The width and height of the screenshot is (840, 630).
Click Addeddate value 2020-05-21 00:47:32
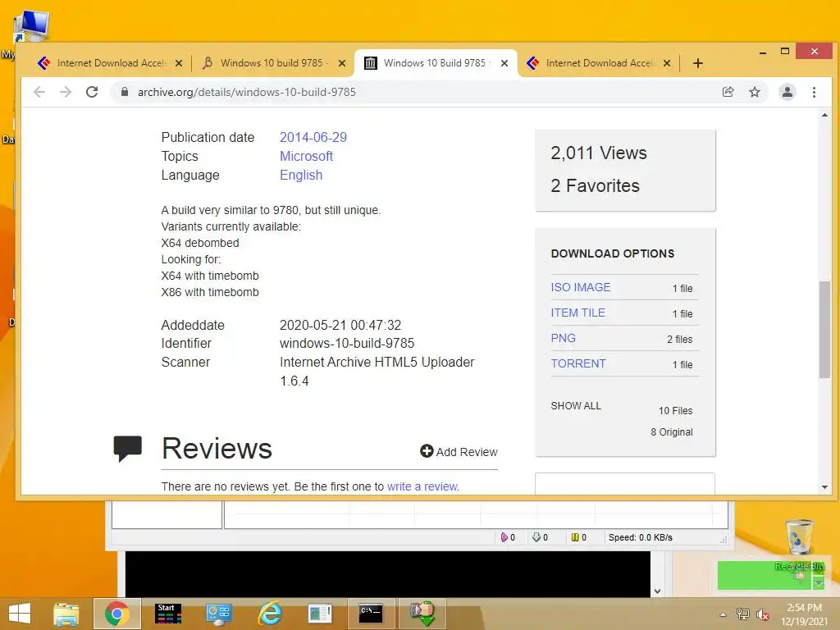click(340, 325)
